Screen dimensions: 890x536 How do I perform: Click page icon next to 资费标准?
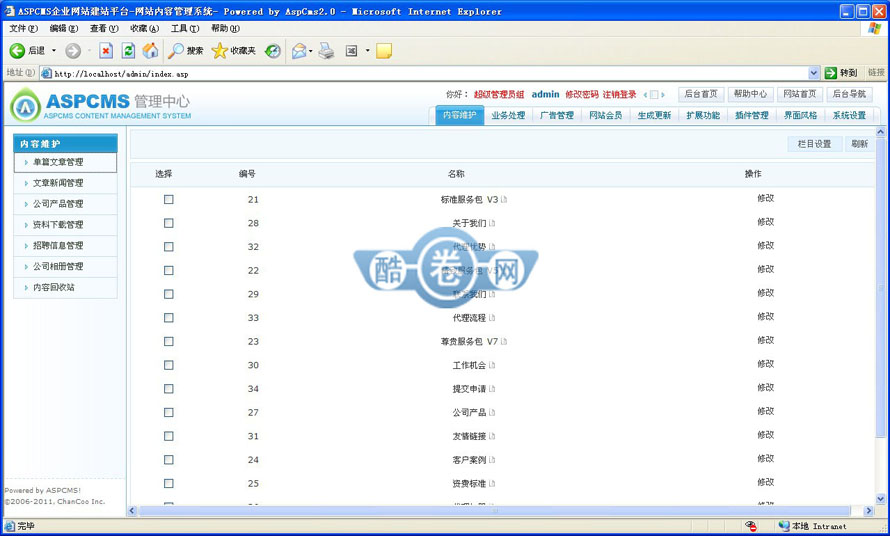coord(492,484)
